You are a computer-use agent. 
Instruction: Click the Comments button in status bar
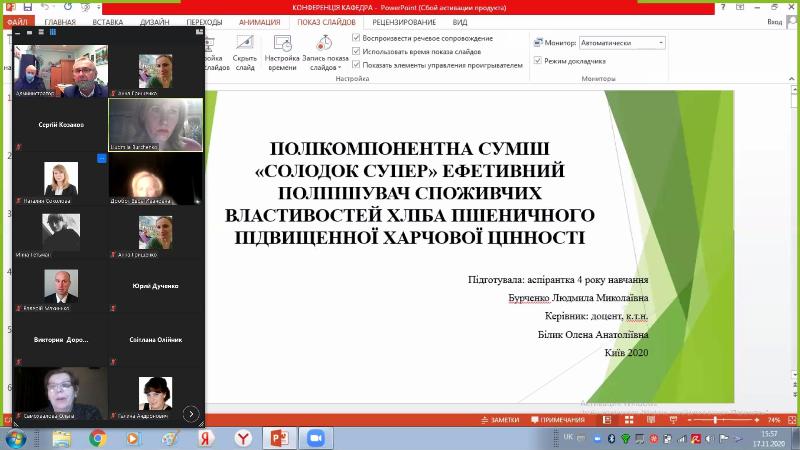point(558,420)
